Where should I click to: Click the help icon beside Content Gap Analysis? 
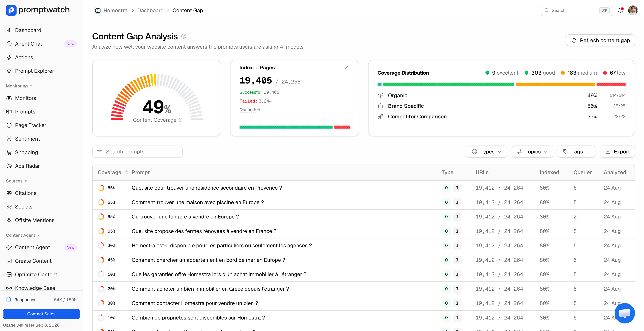184,36
